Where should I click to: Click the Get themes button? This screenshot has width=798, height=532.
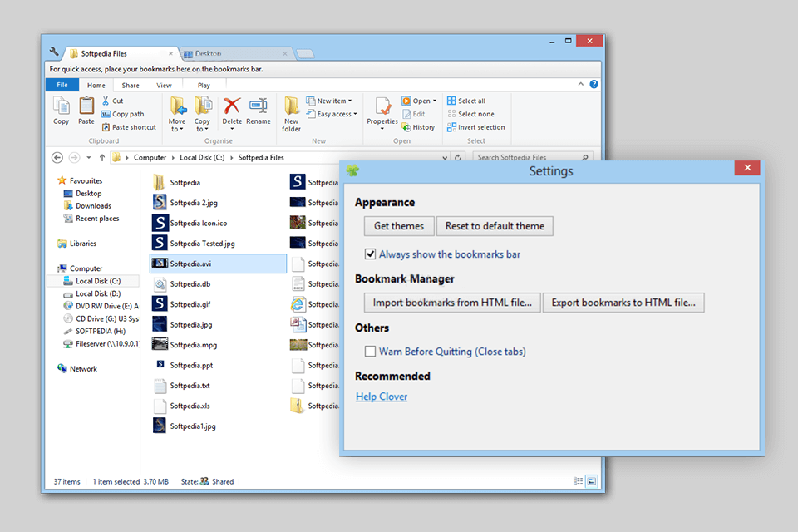(399, 226)
